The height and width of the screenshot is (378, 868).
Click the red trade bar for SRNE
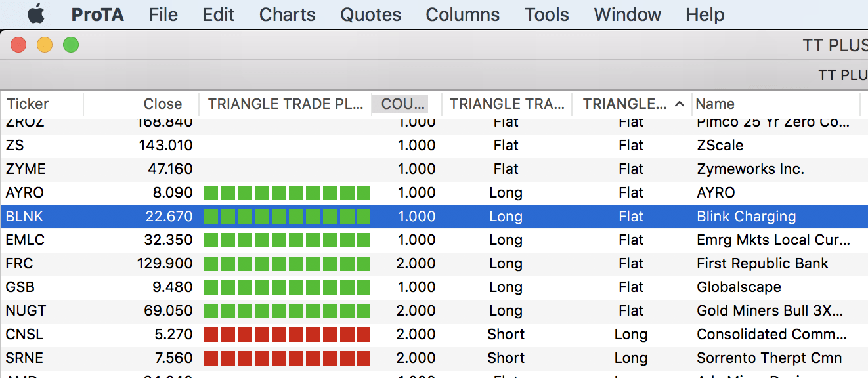286,358
